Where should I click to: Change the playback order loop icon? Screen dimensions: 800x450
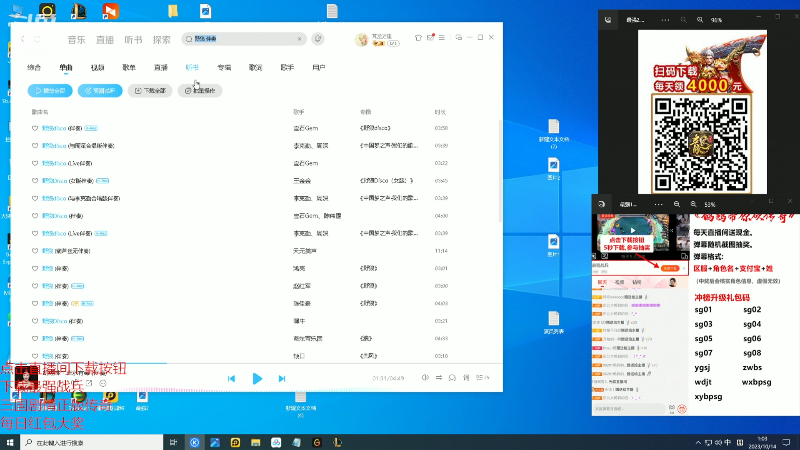point(439,378)
